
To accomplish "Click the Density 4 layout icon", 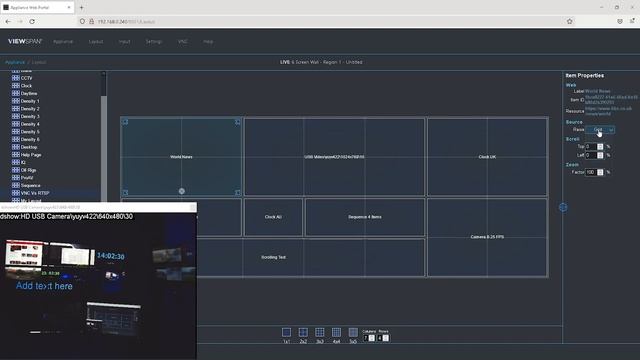I will 16,124.
